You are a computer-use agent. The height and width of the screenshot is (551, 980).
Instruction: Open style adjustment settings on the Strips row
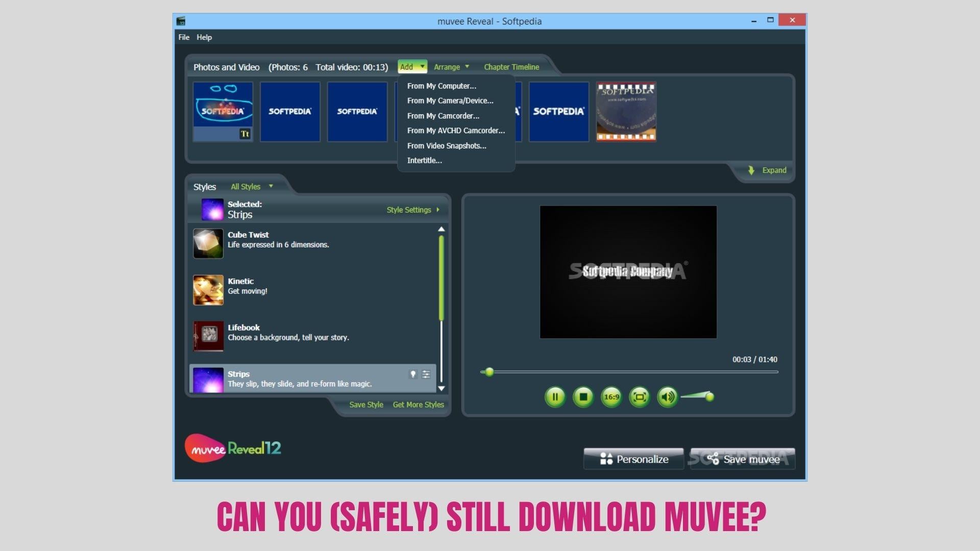427,374
